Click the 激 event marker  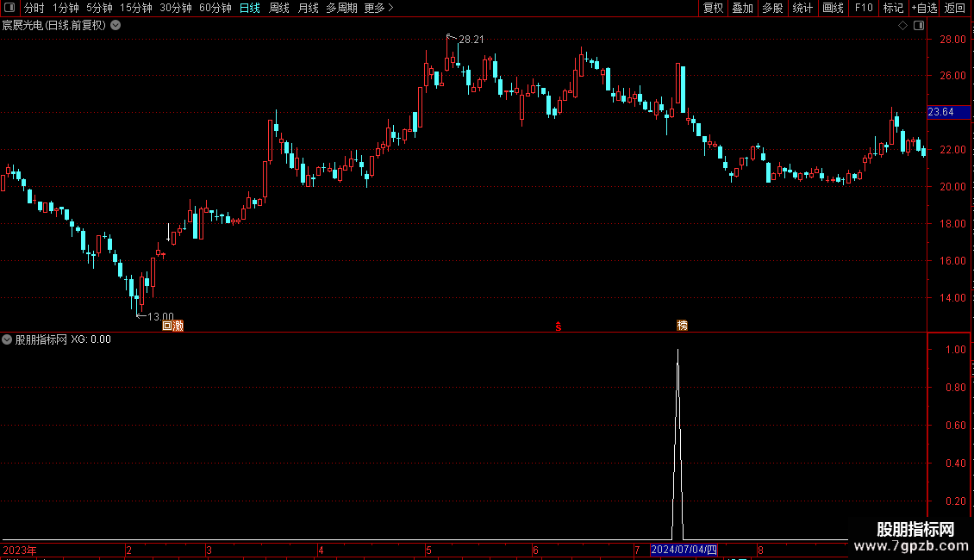pos(178,326)
